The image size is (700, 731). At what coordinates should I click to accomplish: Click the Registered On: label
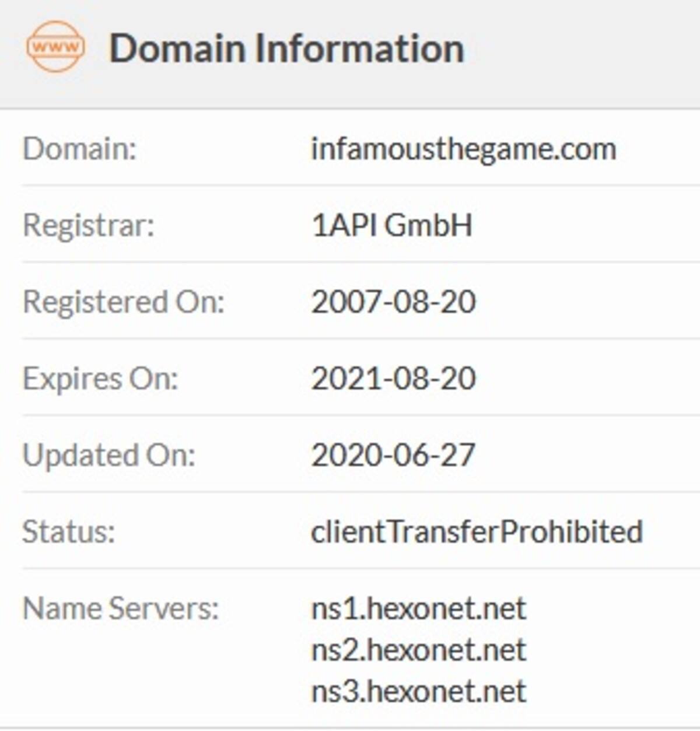pos(124,302)
